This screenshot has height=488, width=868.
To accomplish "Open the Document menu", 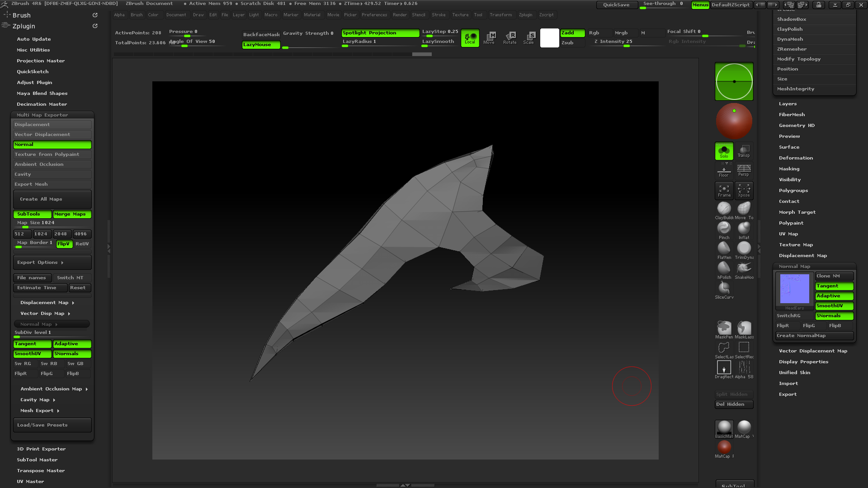I will (x=176, y=15).
